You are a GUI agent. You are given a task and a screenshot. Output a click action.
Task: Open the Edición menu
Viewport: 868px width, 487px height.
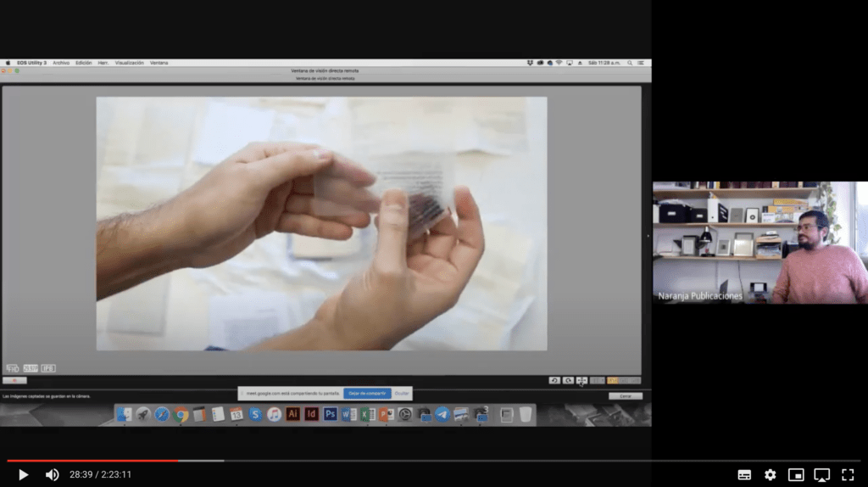click(x=84, y=63)
